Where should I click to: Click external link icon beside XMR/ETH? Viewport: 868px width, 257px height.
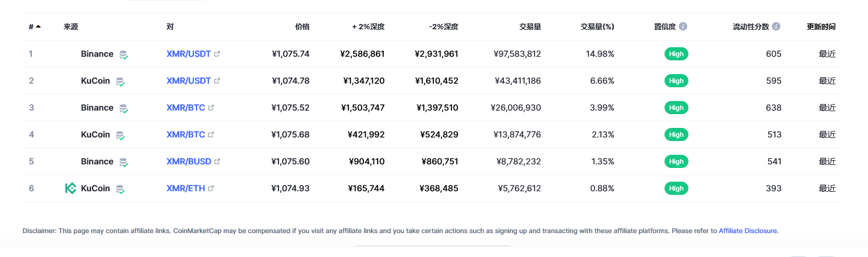click(x=211, y=188)
